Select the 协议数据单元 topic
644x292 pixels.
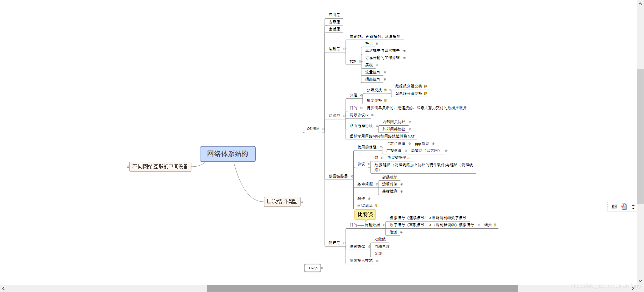pos(399,158)
